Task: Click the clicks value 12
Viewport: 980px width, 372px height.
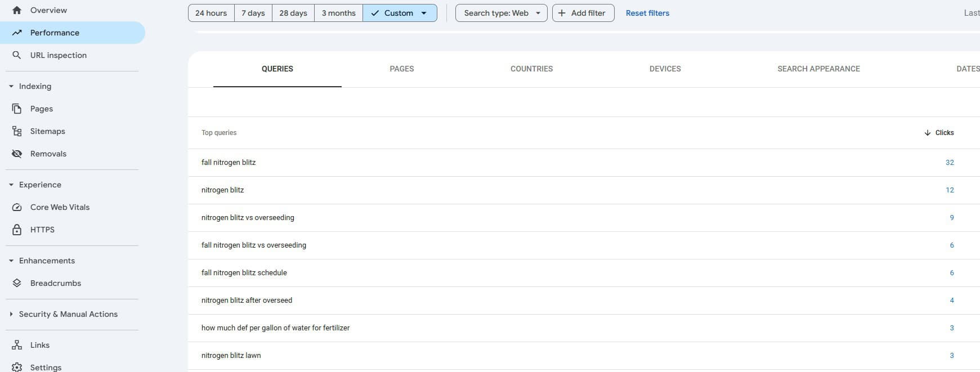Action: click(950, 190)
